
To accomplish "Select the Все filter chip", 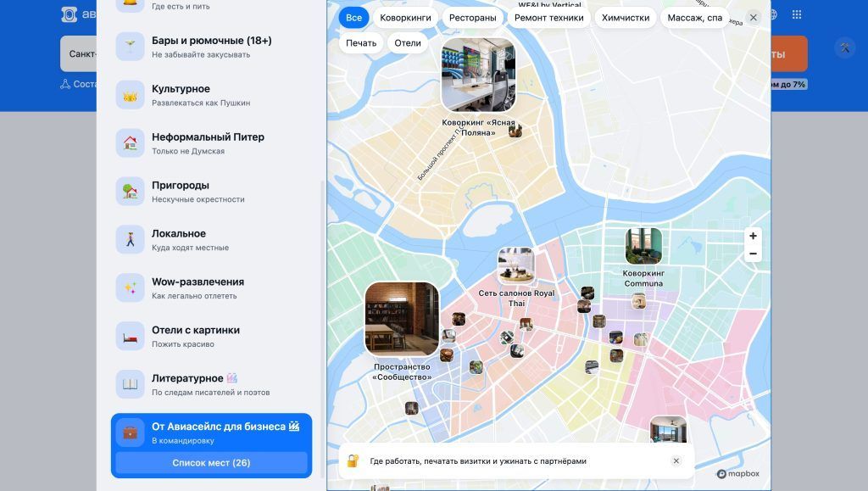I will (353, 18).
